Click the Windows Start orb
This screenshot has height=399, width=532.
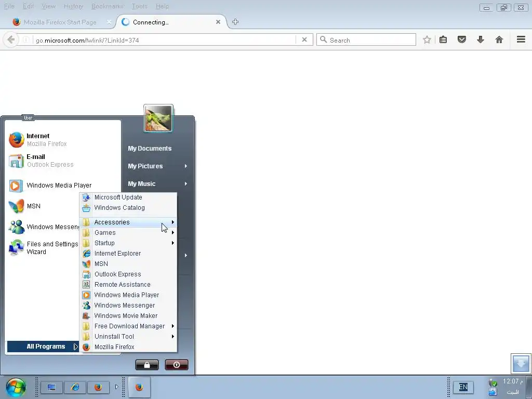pyautogui.click(x=16, y=387)
